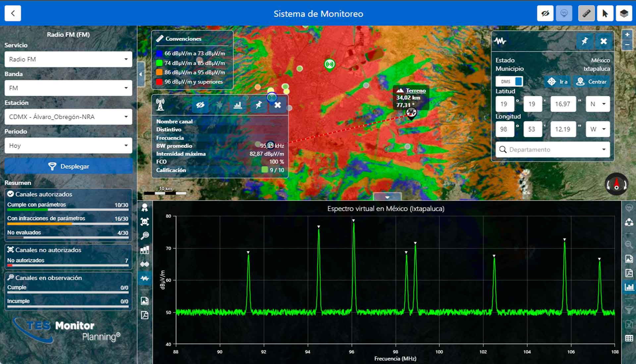Export chart as PDF from right toolbar
Screen dimensions: 636x364
629,273
